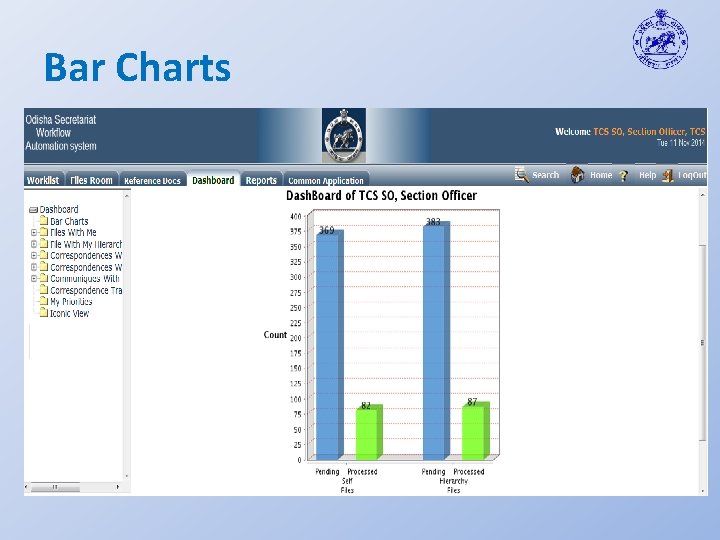Screen dimensions: 720x540
Task: Collapse the Dashboard tree root
Action: tap(33, 210)
